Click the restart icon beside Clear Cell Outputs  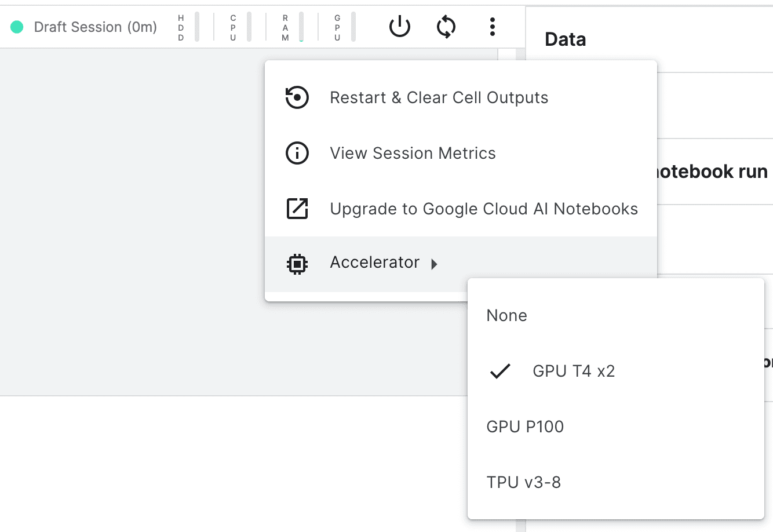tap(297, 97)
